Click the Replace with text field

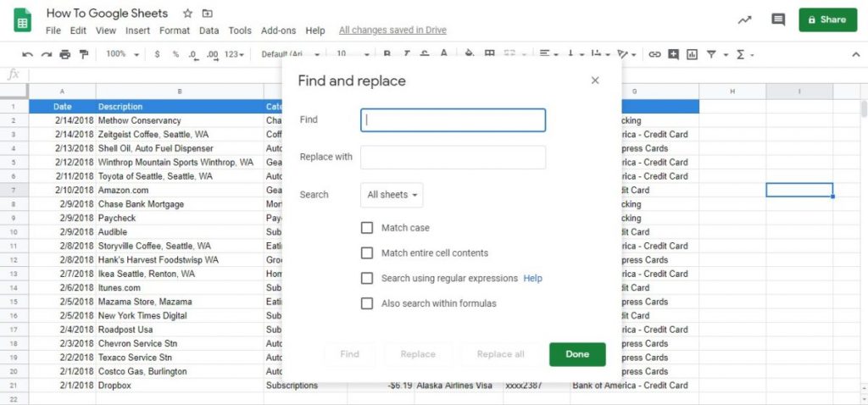coord(453,158)
